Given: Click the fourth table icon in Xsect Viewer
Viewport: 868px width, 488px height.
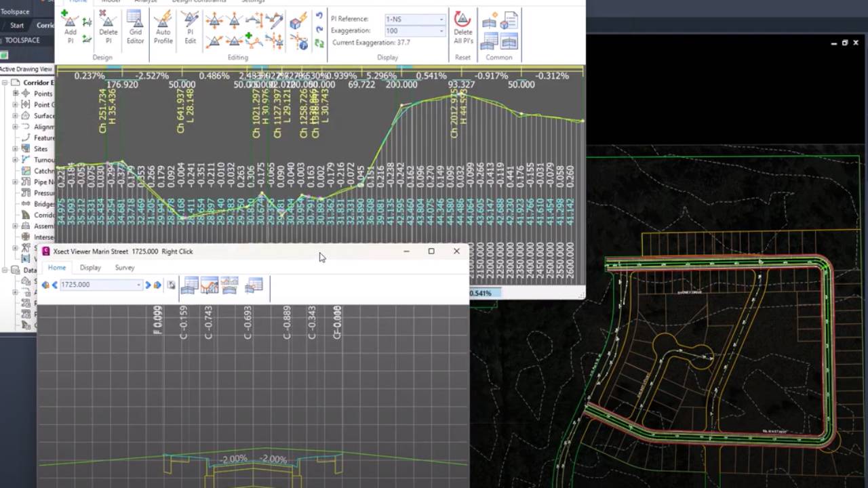Looking at the screenshot, I should click(x=254, y=285).
